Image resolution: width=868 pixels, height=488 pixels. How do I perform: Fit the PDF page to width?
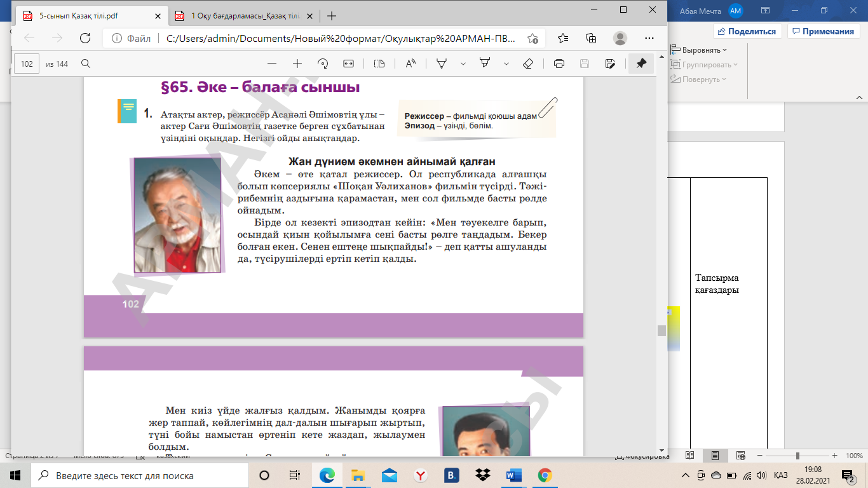348,64
